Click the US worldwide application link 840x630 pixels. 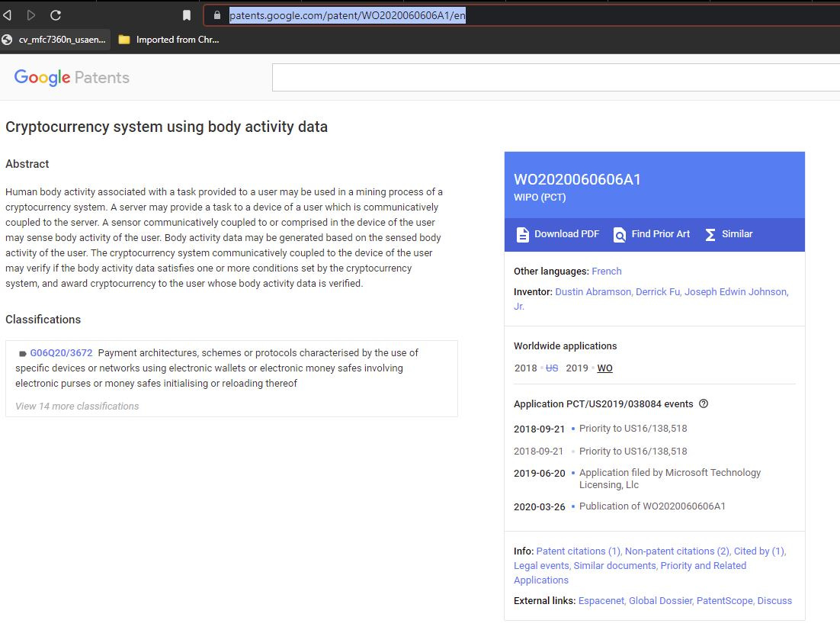(552, 368)
